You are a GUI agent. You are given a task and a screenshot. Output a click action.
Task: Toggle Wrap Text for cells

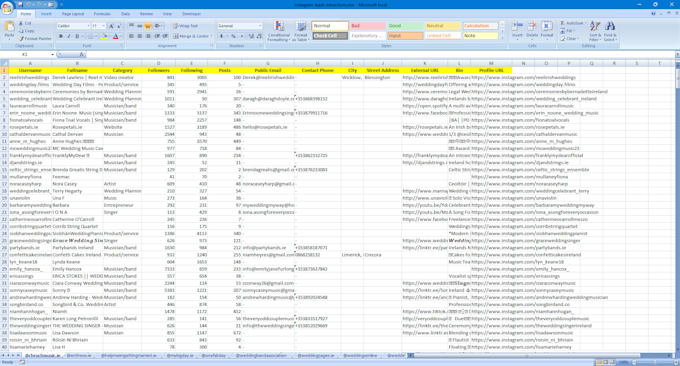[185, 26]
